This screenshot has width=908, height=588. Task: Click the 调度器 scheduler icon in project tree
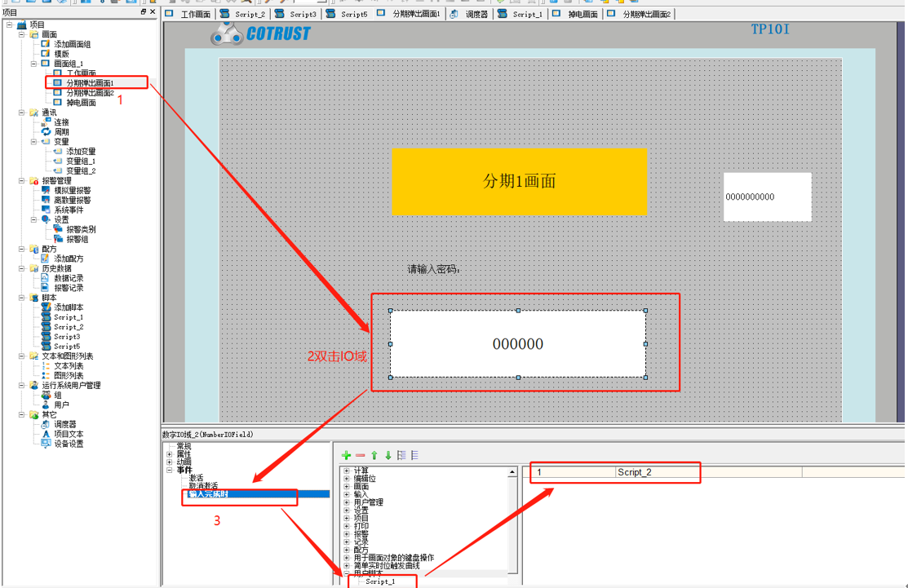46,424
